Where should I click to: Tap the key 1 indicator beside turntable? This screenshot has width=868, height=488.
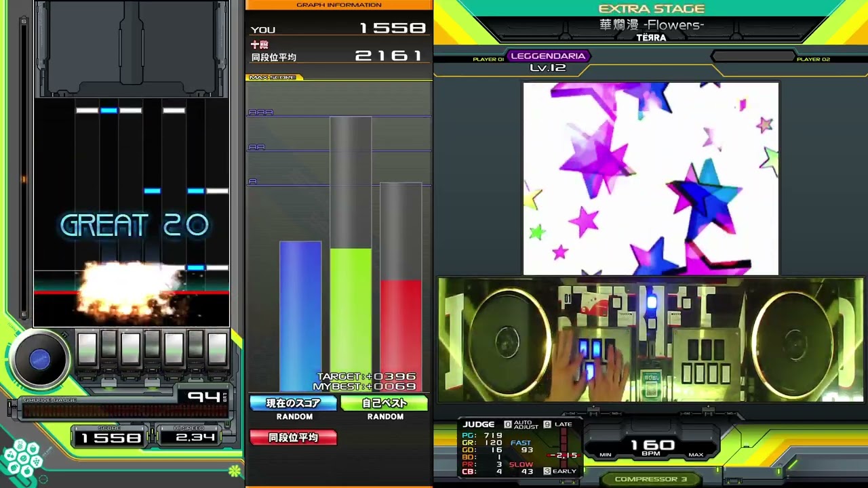click(87, 350)
